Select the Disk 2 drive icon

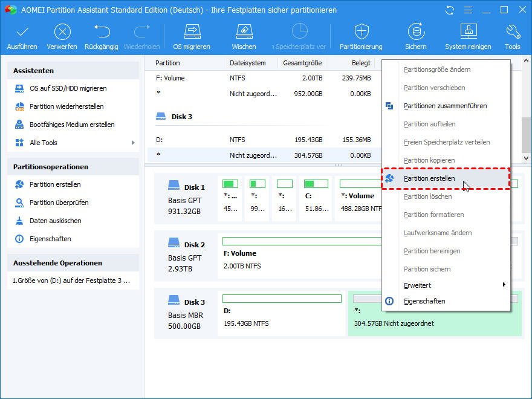click(x=174, y=242)
